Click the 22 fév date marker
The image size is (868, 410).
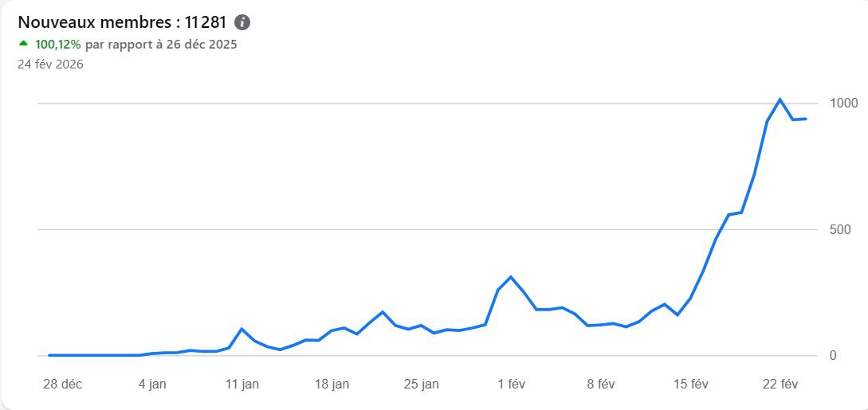[x=780, y=384]
